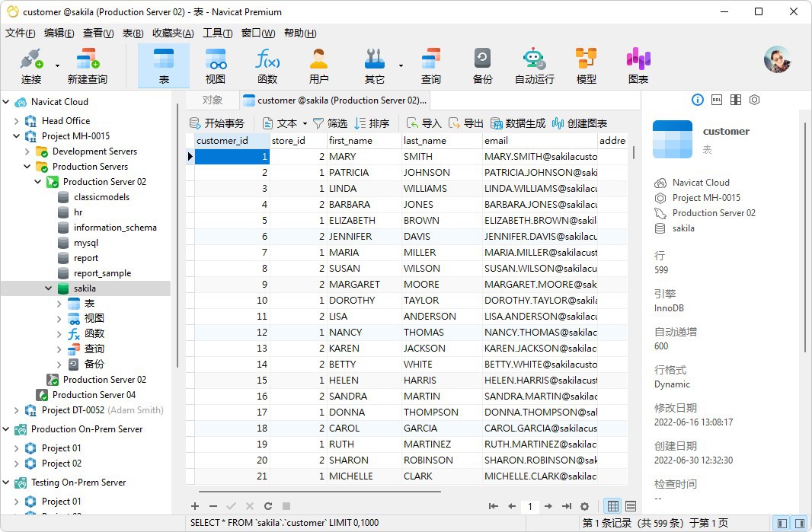This screenshot has width=812, height=532.
Task: Select the report_sample database
Action: pos(102,273)
